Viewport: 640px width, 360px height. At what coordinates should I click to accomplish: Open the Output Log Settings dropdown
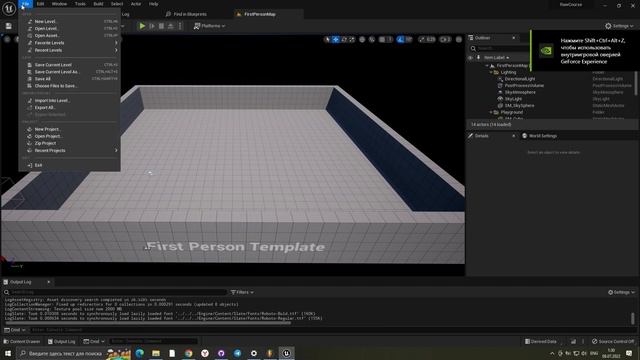(x=621, y=292)
